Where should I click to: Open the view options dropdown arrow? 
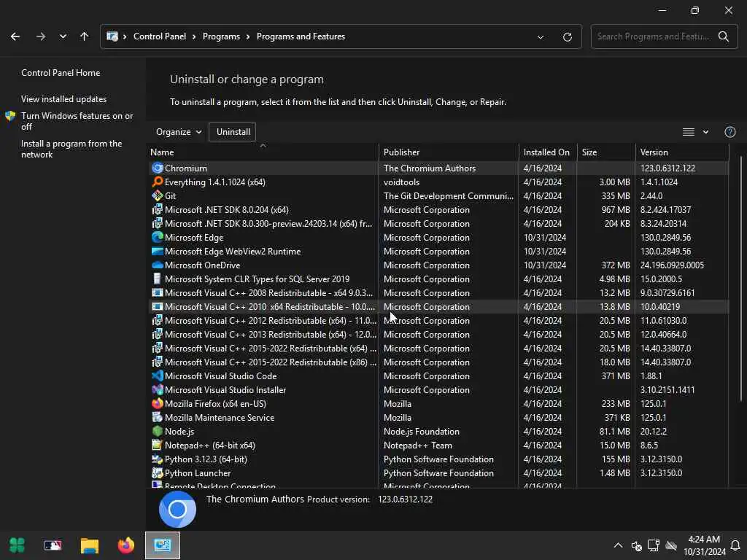705,132
